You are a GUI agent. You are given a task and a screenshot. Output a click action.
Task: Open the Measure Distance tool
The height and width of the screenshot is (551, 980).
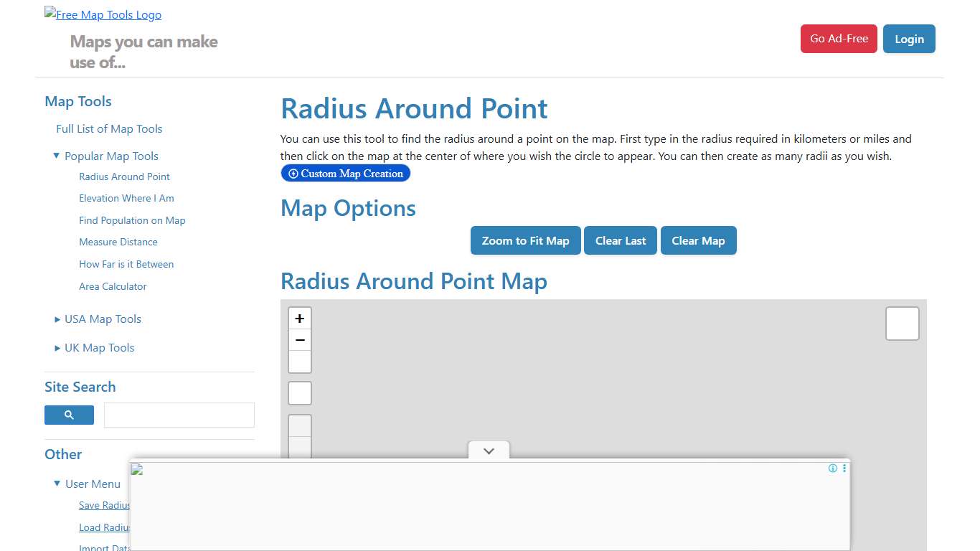118,242
